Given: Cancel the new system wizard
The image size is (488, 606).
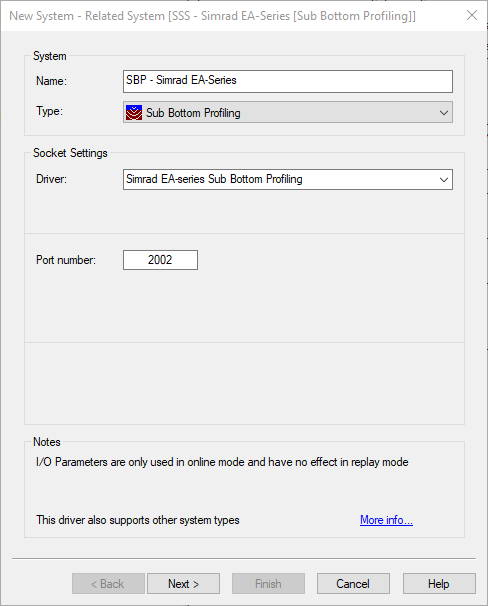Looking at the screenshot, I should coord(353,584).
